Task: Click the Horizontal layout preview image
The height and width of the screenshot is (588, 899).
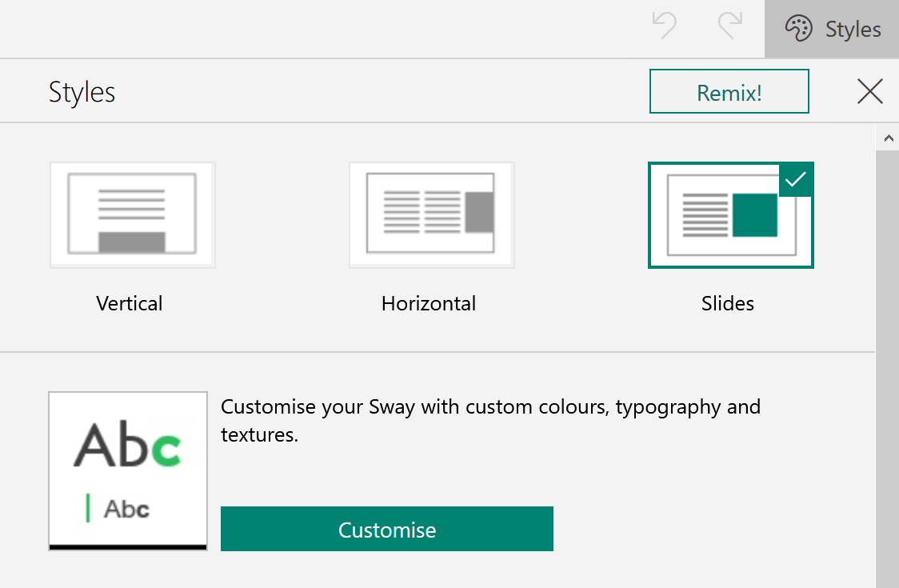Action: (x=431, y=214)
